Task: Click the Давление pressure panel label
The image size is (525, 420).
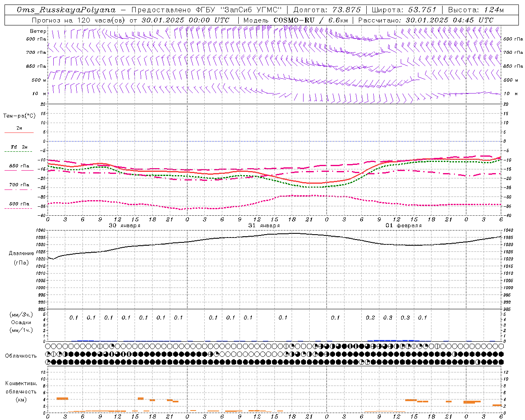Action: [x=21, y=253]
